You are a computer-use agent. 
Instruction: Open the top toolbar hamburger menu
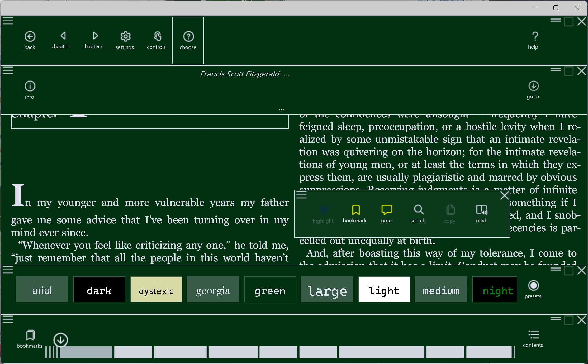pos(8,21)
